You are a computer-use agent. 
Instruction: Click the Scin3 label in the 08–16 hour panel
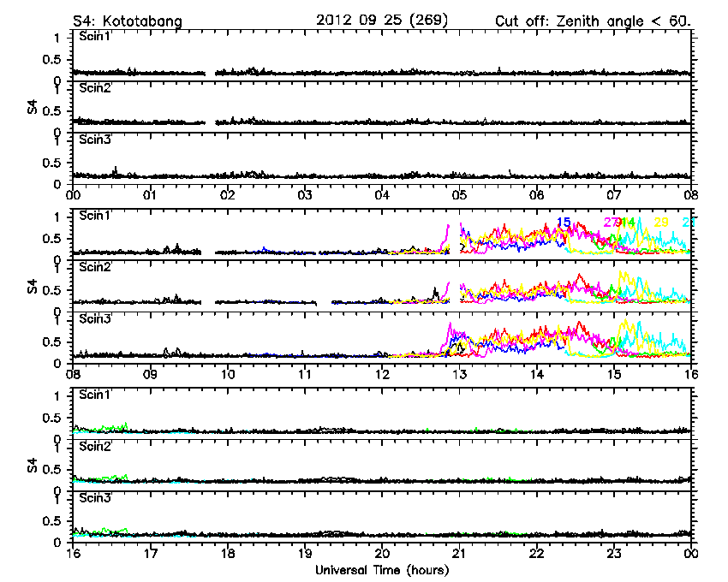click(95, 319)
